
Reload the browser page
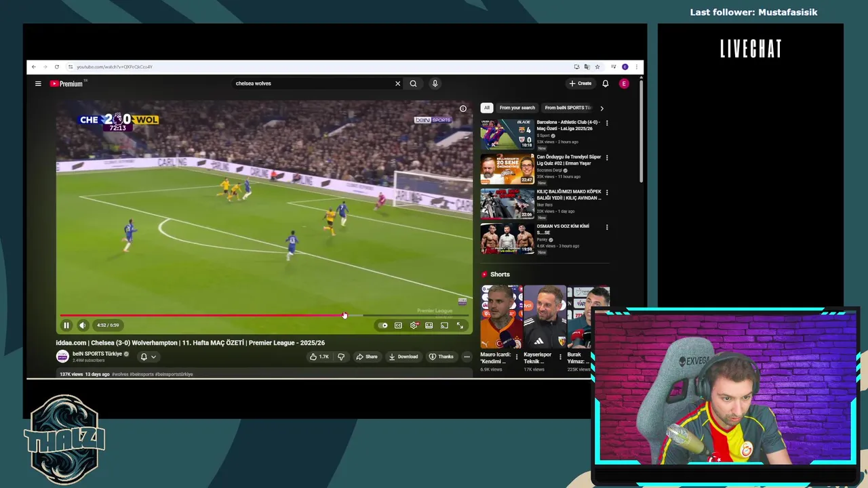[57, 67]
